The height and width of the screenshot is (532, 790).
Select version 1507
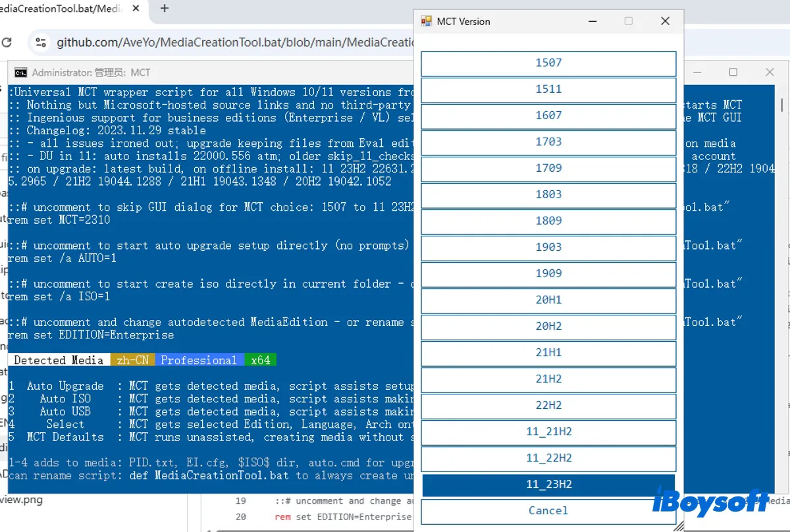tap(548, 63)
